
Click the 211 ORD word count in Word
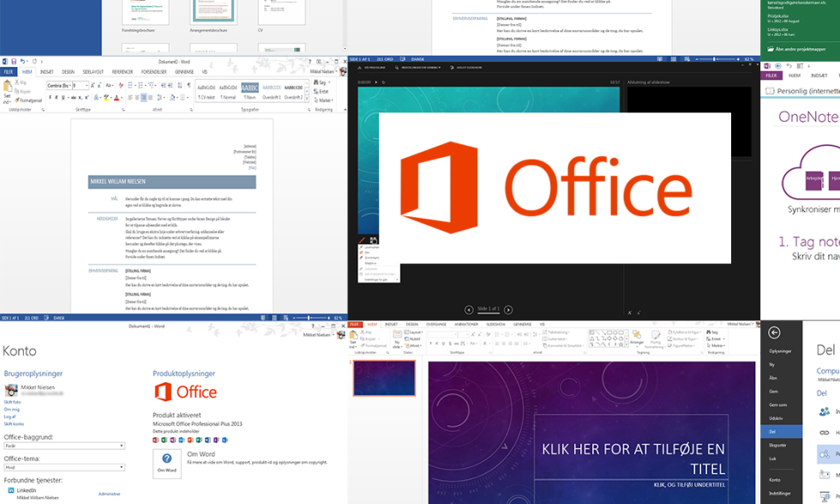[x=32, y=318]
